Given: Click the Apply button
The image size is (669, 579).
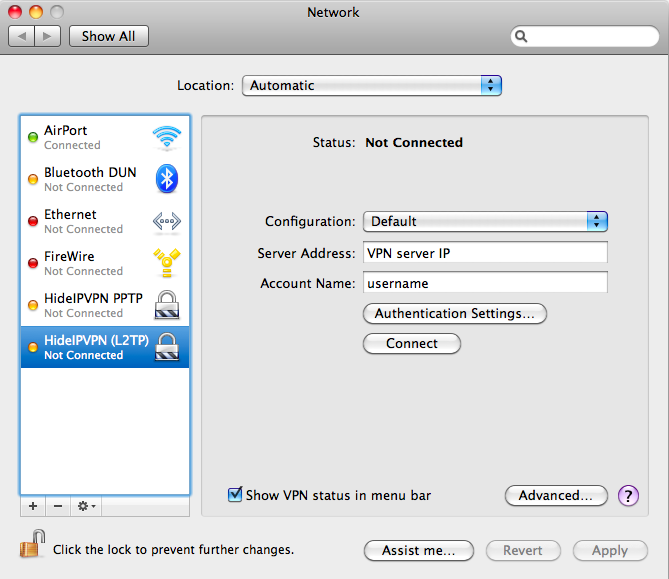Looking at the screenshot, I should (x=610, y=550).
